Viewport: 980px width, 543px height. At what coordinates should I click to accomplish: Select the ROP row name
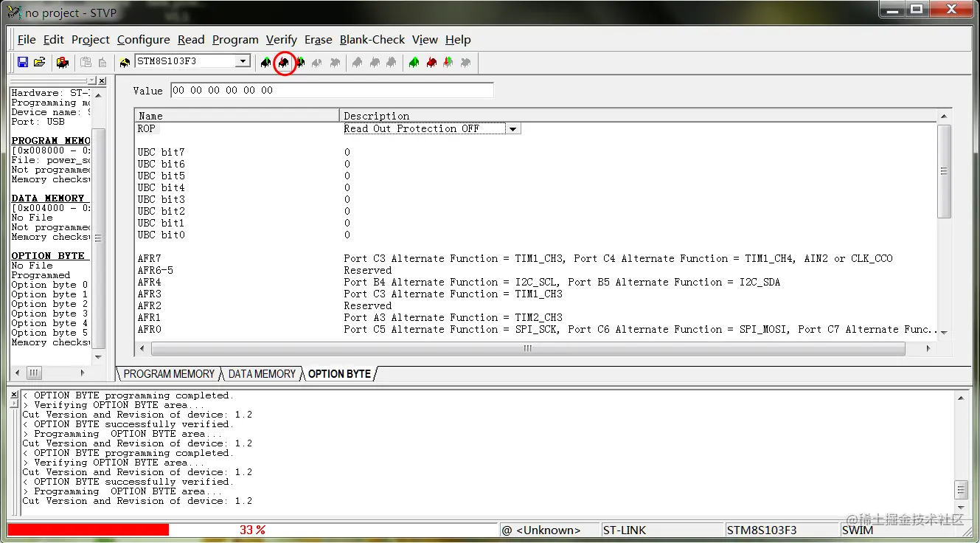tap(147, 129)
